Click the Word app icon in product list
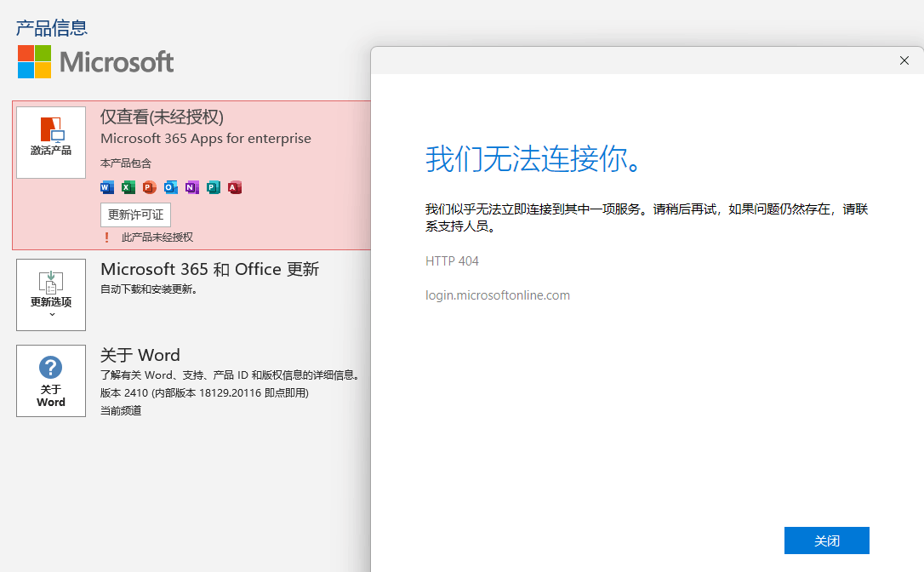The height and width of the screenshot is (572, 924). [107, 187]
